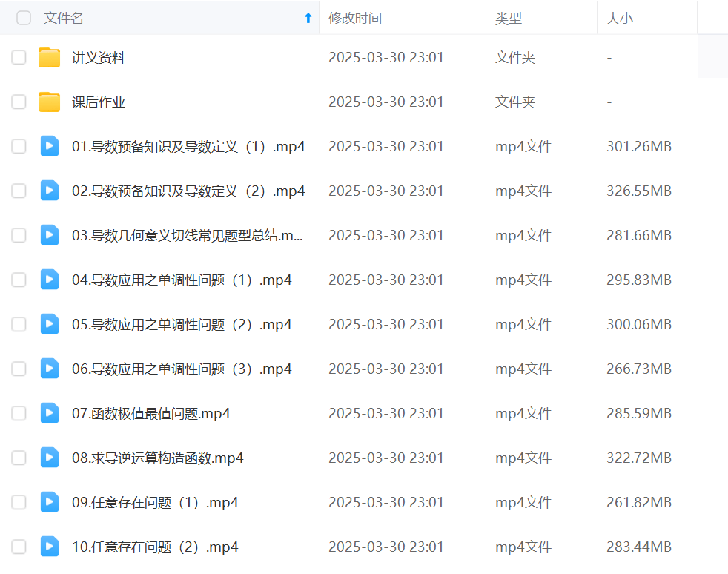Tick the checkbox for 10.任意存在问题（2）.mp4
Screen dimensions: 728x574
click(19, 547)
